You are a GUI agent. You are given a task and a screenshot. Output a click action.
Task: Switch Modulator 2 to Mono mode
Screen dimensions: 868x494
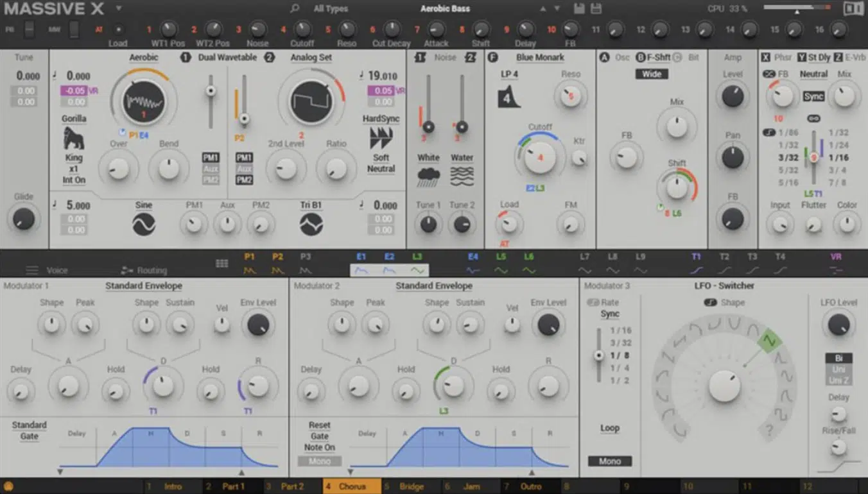(x=319, y=461)
